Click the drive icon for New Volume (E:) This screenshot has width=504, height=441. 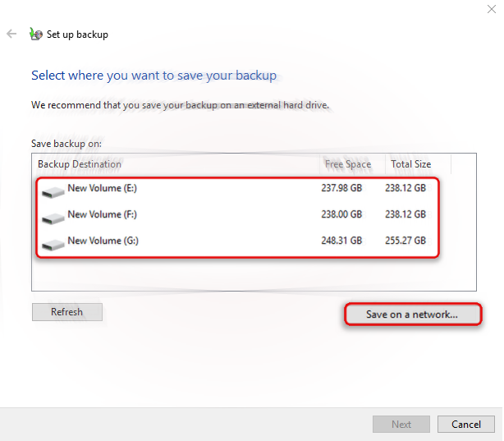53,191
